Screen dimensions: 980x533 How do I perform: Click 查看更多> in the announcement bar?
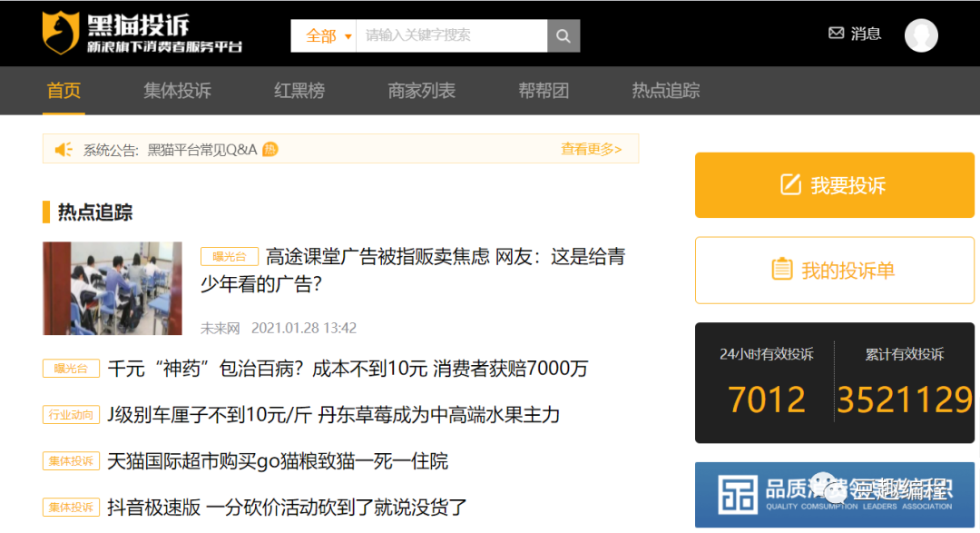[x=592, y=149]
